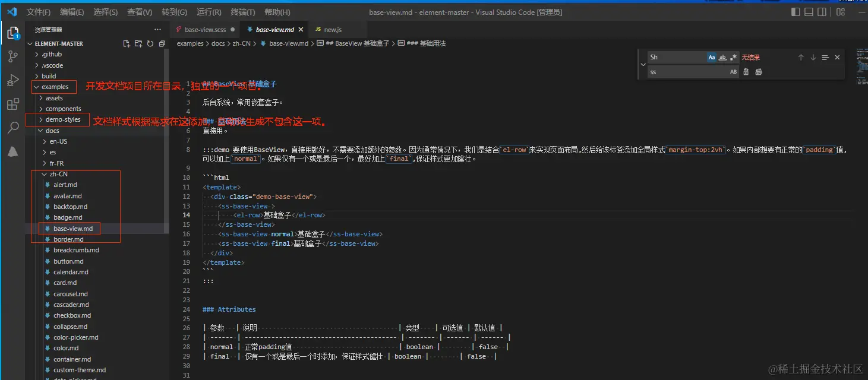This screenshot has width=868, height=380.
Task: Click the find input containing 'Sh'
Action: tap(677, 58)
